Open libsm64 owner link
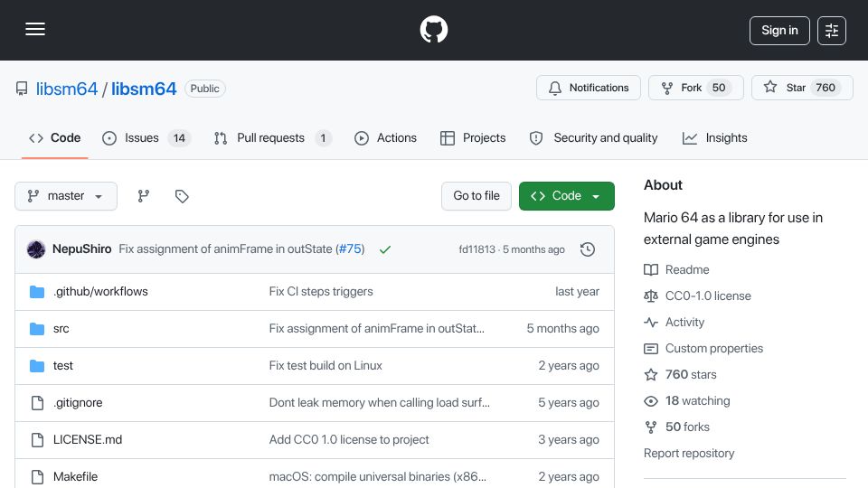868x488 pixels. [x=66, y=89]
